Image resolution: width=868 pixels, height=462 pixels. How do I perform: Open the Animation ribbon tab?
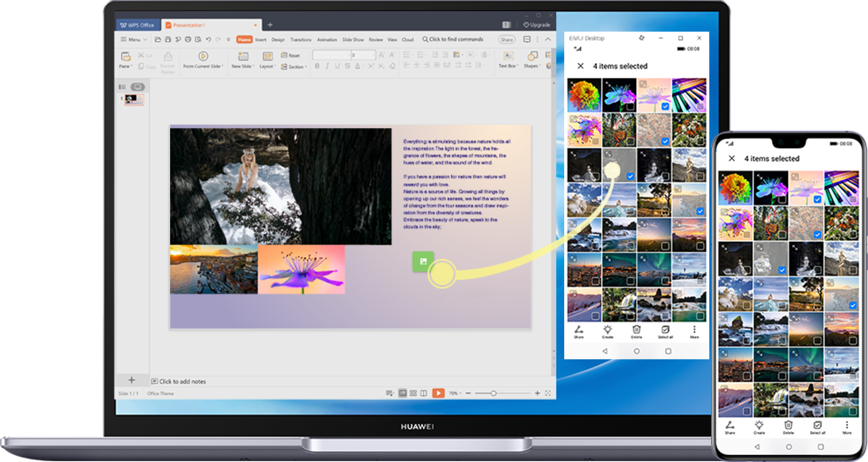[x=327, y=39]
